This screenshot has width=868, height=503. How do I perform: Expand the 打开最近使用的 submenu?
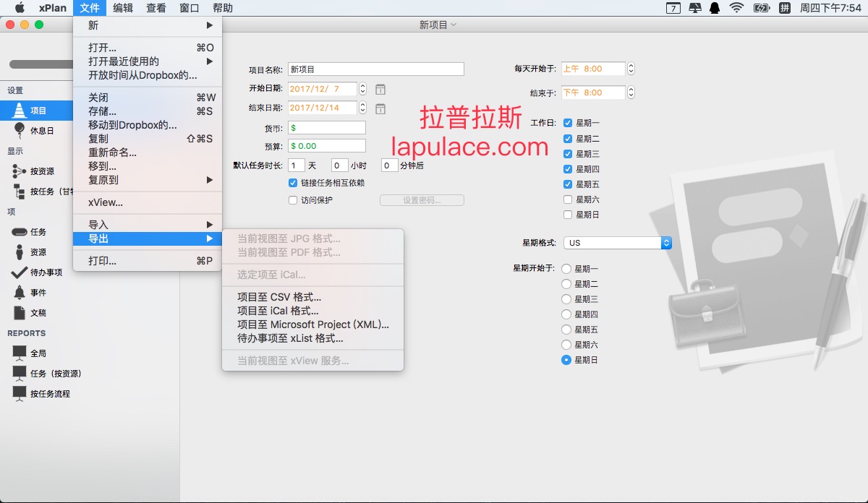click(x=150, y=61)
